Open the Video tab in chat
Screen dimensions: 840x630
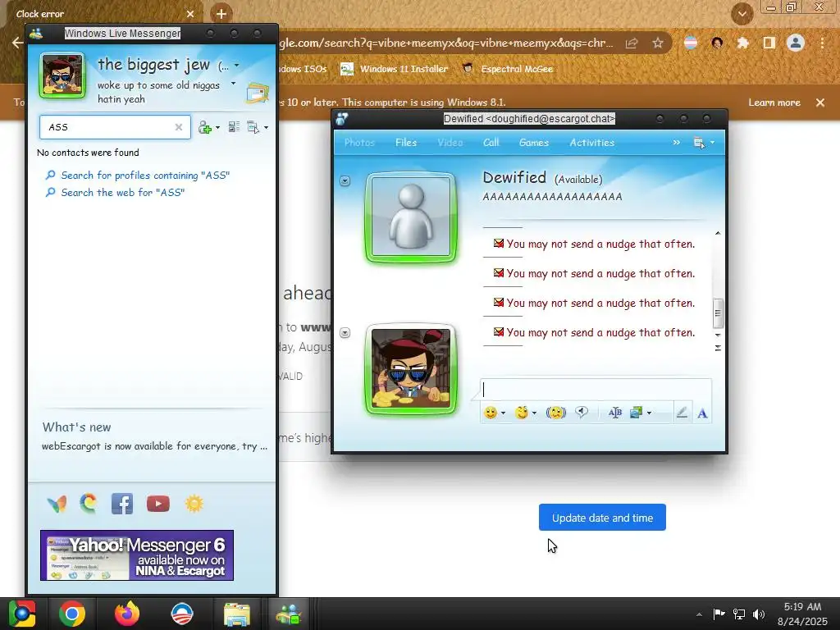click(450, 143)
